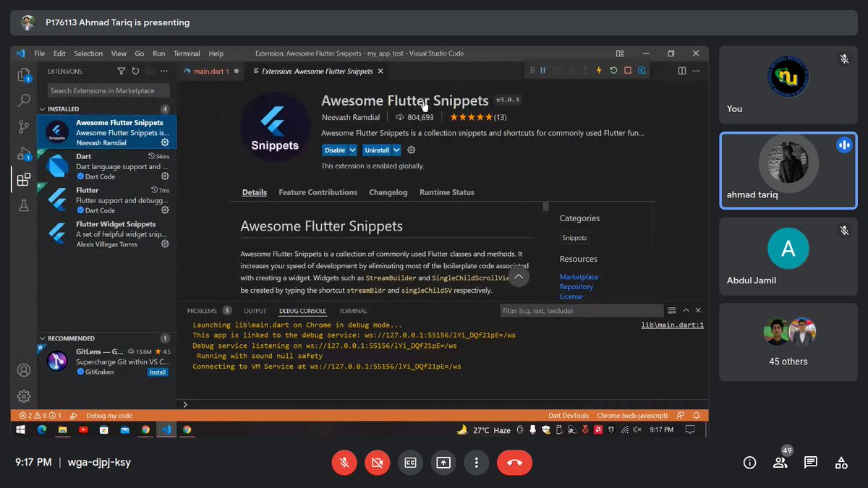
Task: Open Windows Start button on shared taskbar
Action: coord(20,429)
